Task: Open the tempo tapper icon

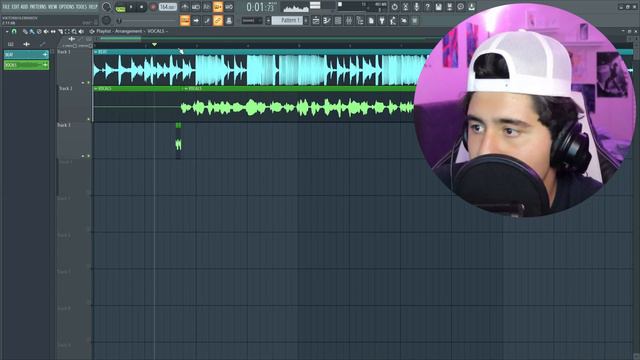Action: (393, 20)
